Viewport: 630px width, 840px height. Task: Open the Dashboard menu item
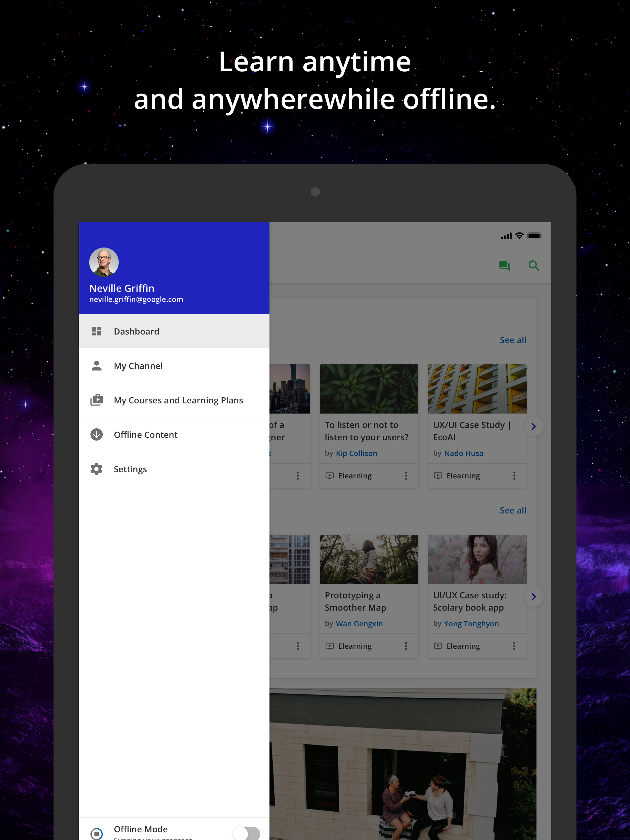click(174, 331)
